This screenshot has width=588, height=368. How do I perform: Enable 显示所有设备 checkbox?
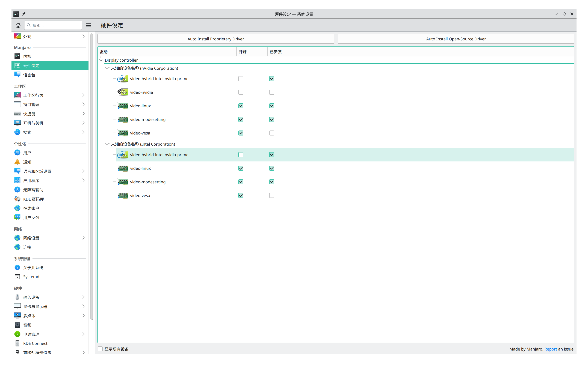tap(100, 349)
